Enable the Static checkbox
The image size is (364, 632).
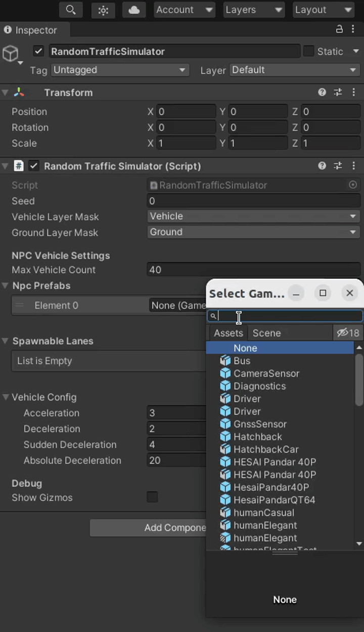(308, 51)
